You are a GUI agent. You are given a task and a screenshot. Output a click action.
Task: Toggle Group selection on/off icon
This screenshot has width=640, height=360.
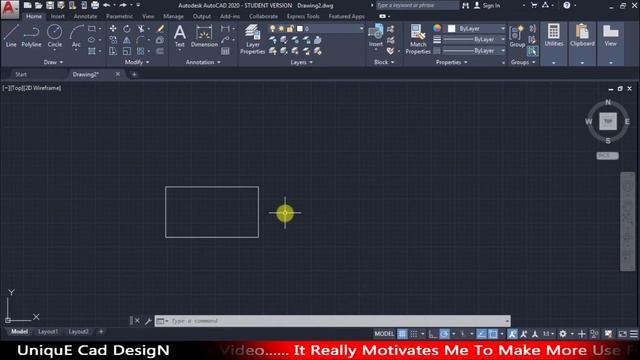pyautogui.click(x=532, y=51)
